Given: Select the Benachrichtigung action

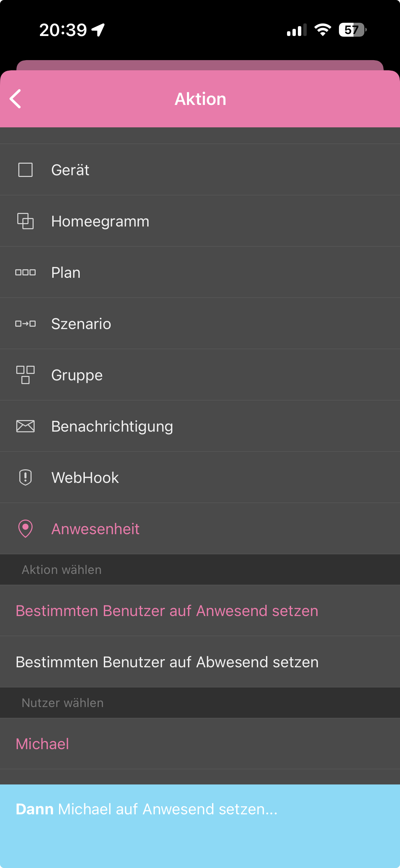Looking at the screenshot, I should tap(112, 427).
